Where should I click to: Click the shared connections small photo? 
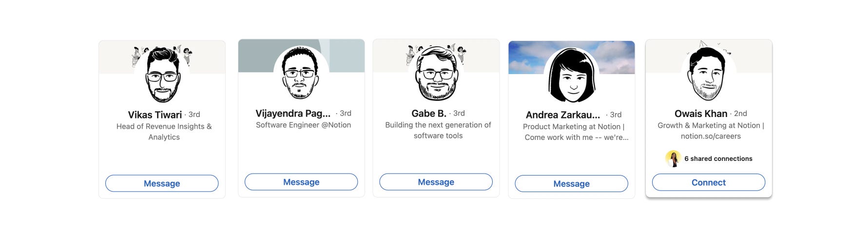673,159
